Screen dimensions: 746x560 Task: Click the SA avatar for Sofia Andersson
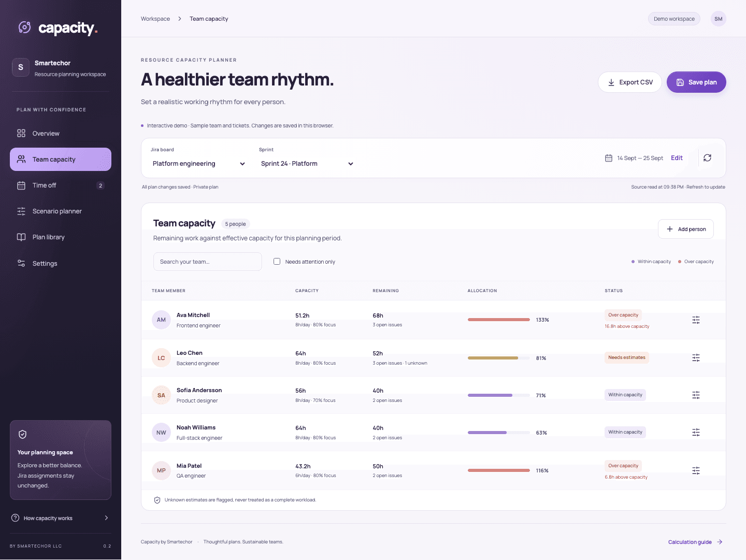[161, 395]
